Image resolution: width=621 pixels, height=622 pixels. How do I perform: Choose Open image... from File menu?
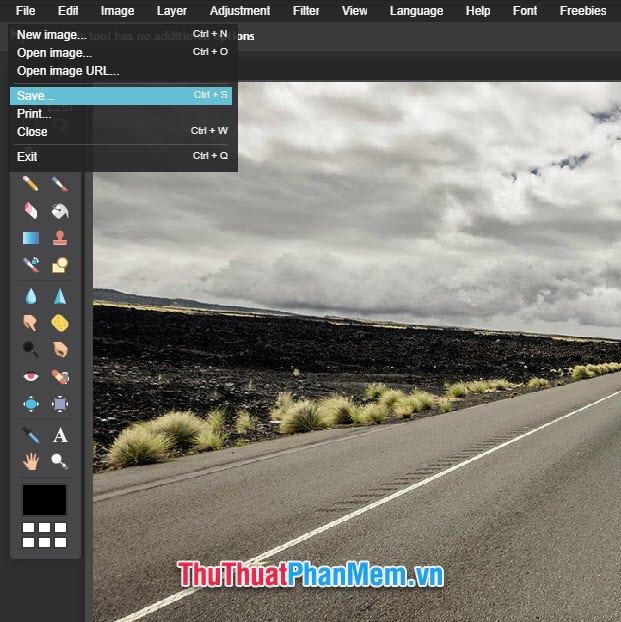click(x=121, y=52)
